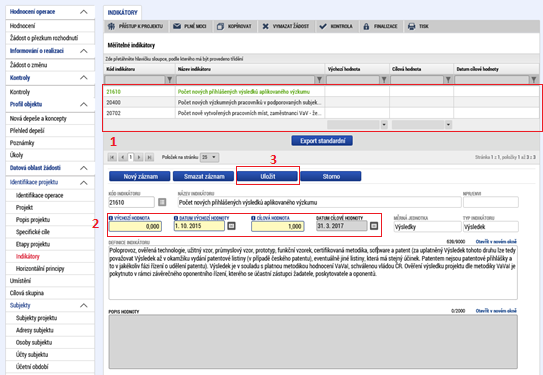The width and height of the screenshot is (543, 375).
Task: Click Vymazat žádost cross icon
Action: coord(265,26)
